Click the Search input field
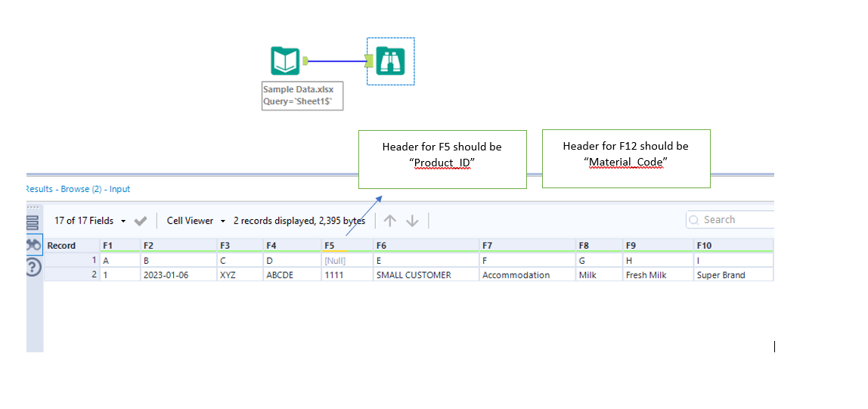Image resolution: width=868 pixels, height=409 pixels. click(x=730, y=220)
